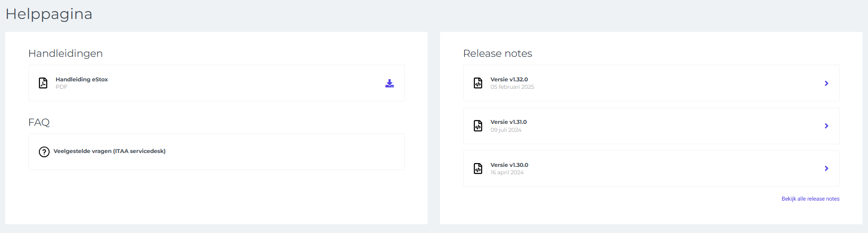Click the Release notes section heading
This screenshot has height=233, width=868.
click(x=497, y=54)
